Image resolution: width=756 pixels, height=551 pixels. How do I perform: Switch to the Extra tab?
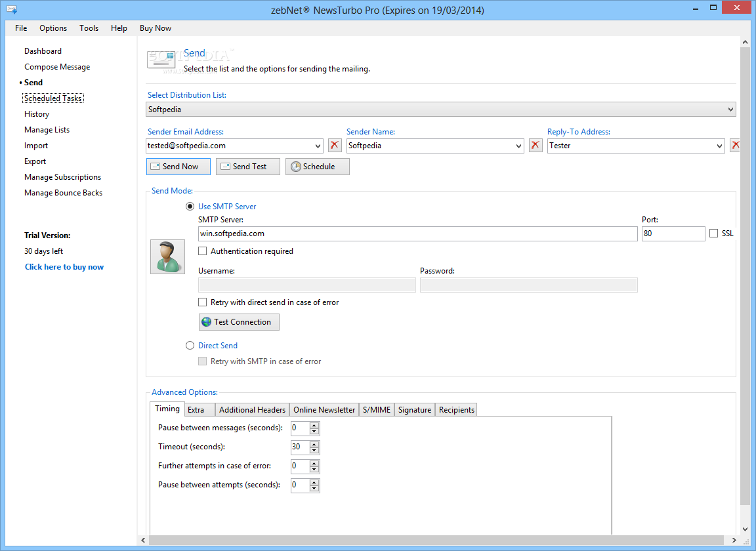200,410
